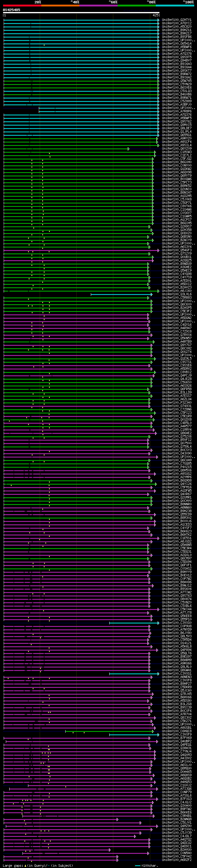Select hit label UniRef100_A9SIL4
The image size is (197, 868).
(x=176, y=145)
